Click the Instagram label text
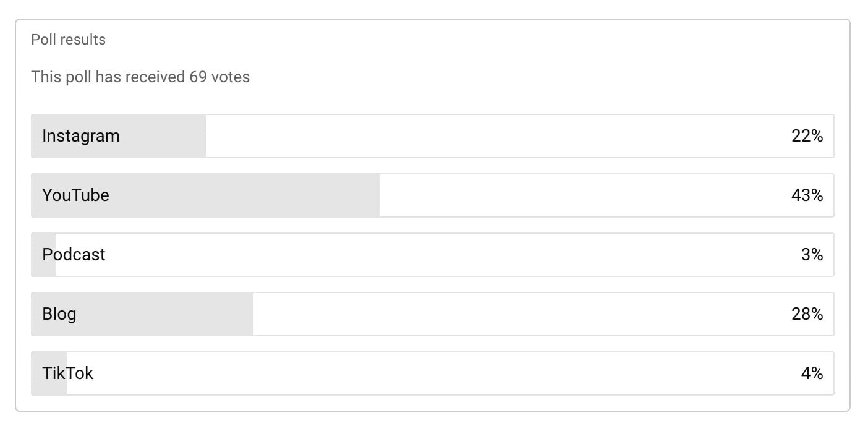Image resolution: width=868 pixels, height=439 pixels. click(81, 137)
